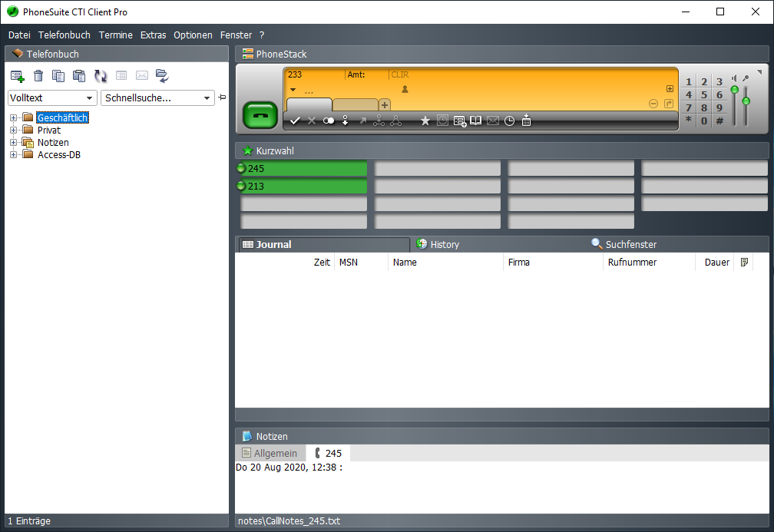Click the checkmark icon in PhoneStack toolbar
The height and width of the screenshot is (532, 774).
295,121
